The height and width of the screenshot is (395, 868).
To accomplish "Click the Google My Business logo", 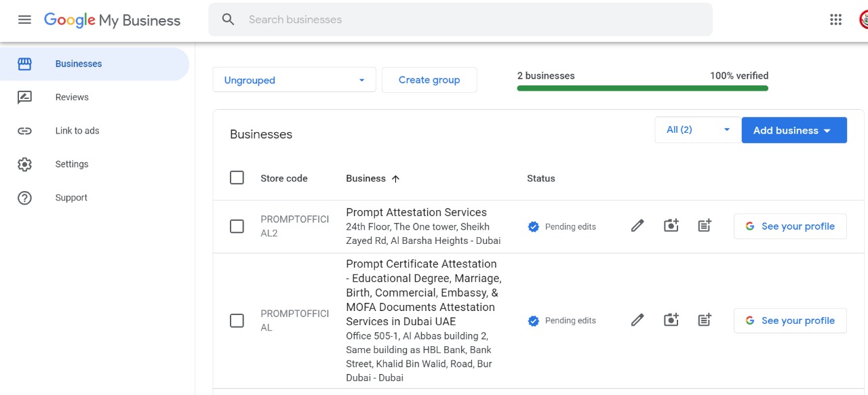I will (113, 20).
